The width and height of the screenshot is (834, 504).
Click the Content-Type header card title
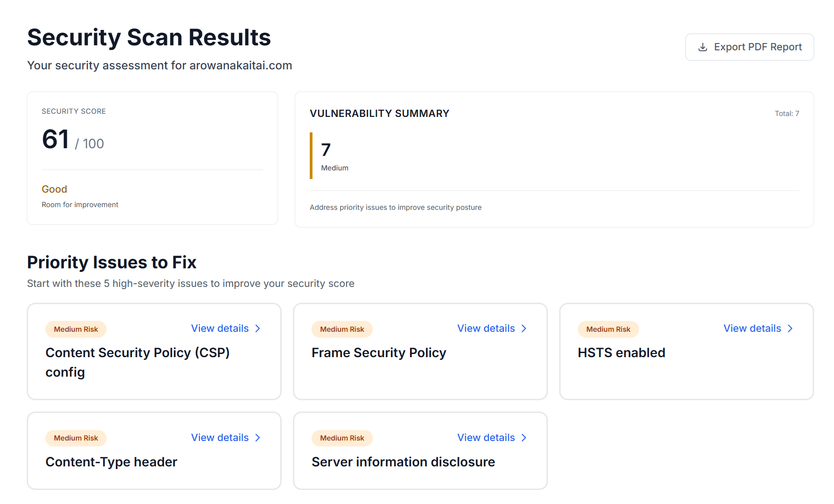(x=111, y=462)
